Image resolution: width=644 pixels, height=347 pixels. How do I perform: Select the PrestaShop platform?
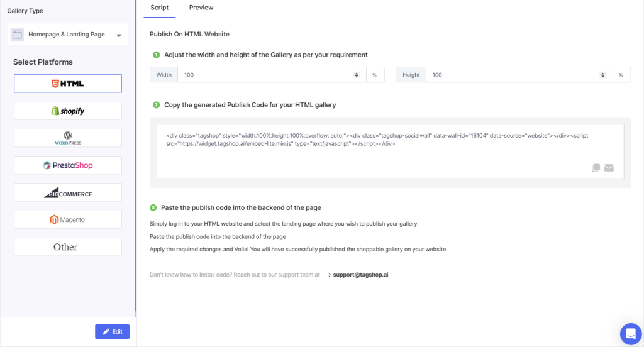click(68, 165)
